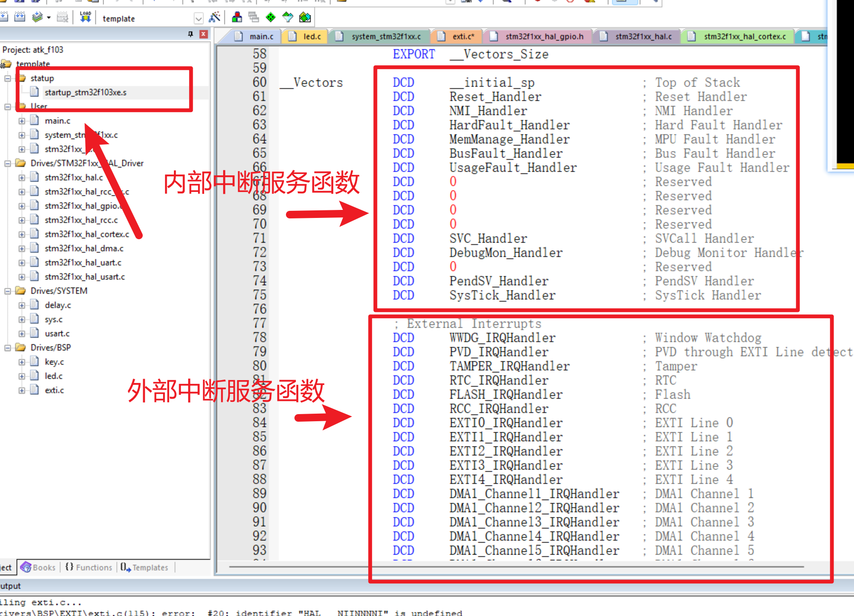
Task: Close the Project panel with red X
Action: [x=204, y=34]
